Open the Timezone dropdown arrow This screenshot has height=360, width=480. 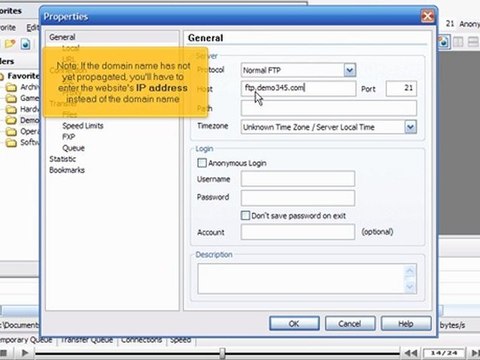410,127
